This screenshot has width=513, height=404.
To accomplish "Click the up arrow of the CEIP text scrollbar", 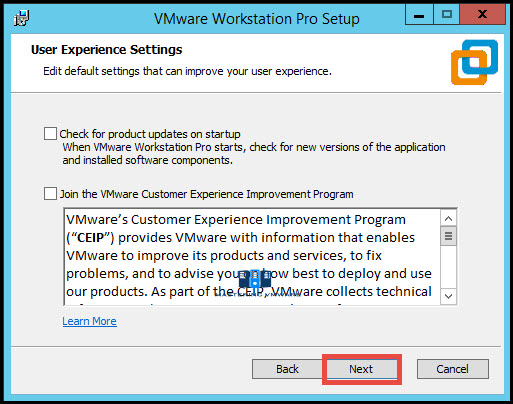I will tap(448, 219).
